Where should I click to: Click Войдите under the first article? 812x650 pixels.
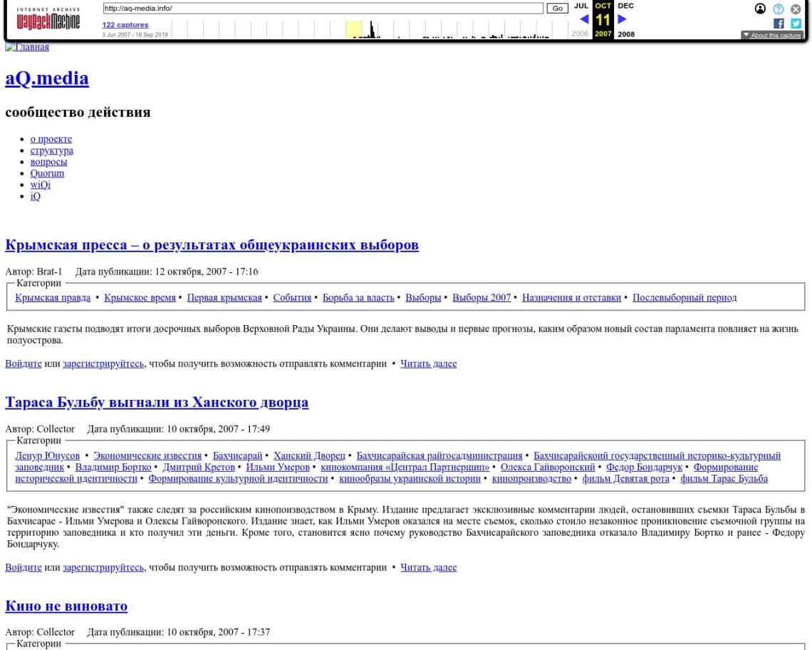24,363
